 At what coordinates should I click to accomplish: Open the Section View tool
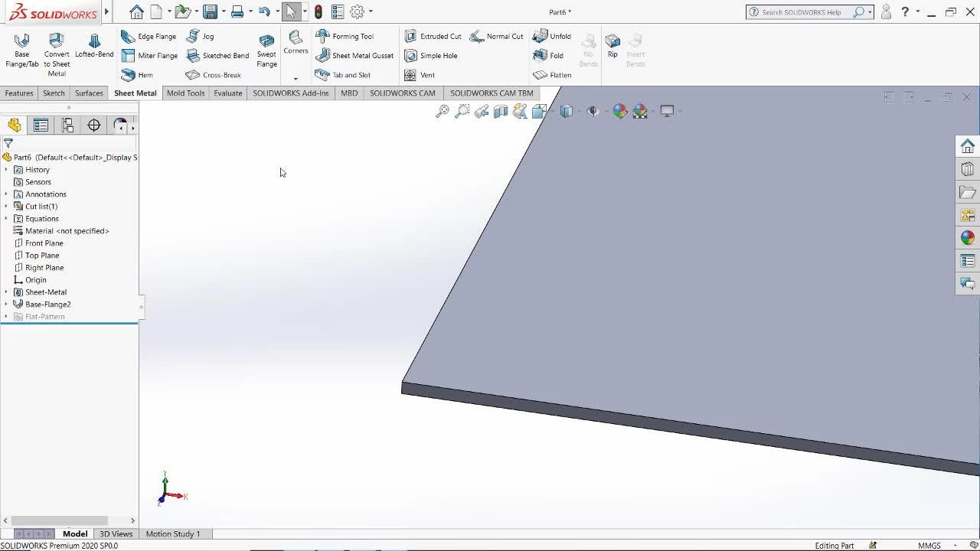tap(501, 112)
